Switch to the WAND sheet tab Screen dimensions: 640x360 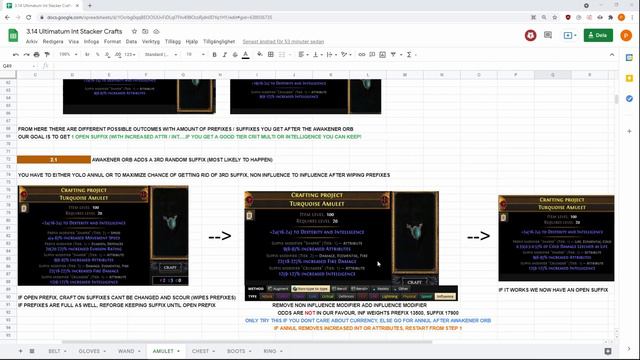129,351
